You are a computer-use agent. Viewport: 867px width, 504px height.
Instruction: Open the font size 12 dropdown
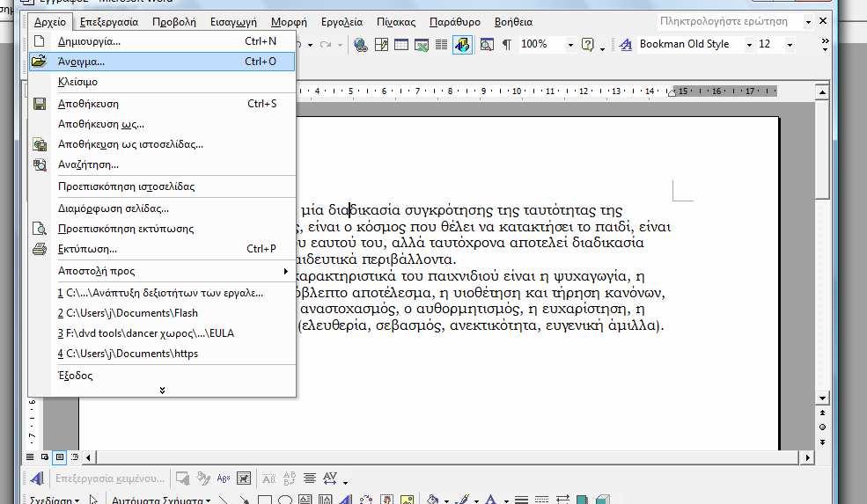tap(790, 45)
